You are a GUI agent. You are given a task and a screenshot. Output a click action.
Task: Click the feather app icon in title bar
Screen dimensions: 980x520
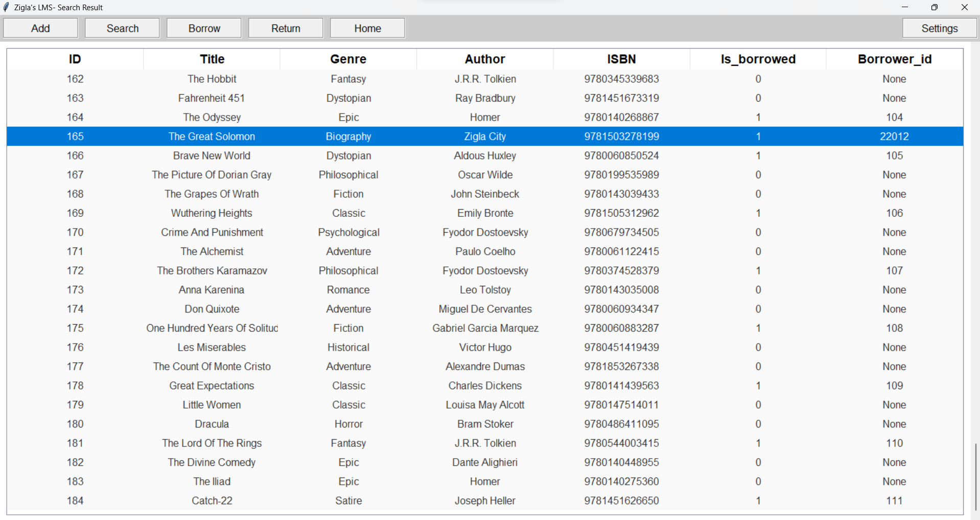click(x=7, y=7)
